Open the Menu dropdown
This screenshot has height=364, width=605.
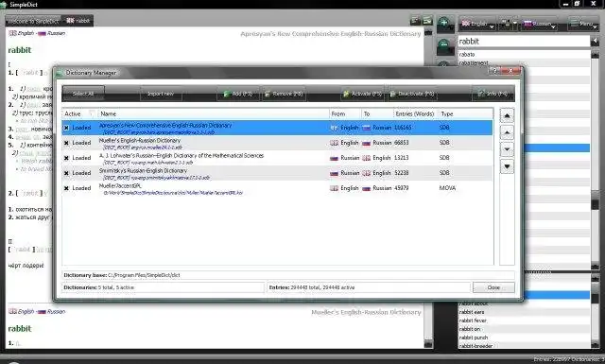coord(584,24)
